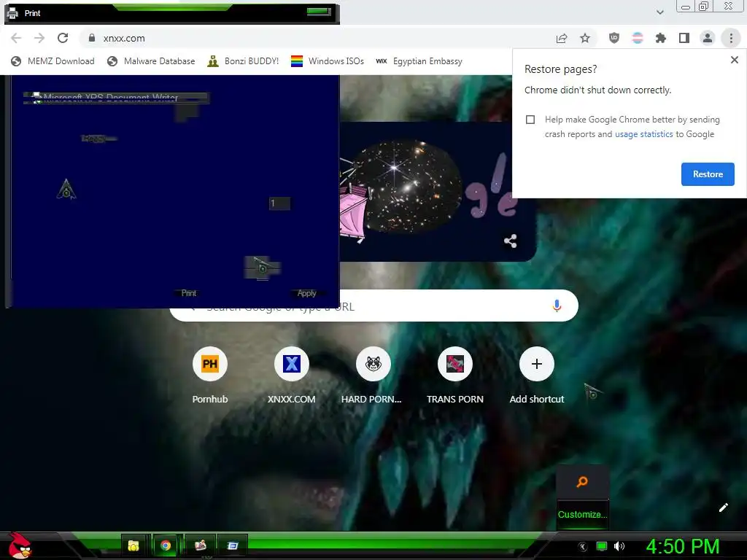
Task: Open the Windows ISOs bookmark
Action: click(x=328, y=61)
